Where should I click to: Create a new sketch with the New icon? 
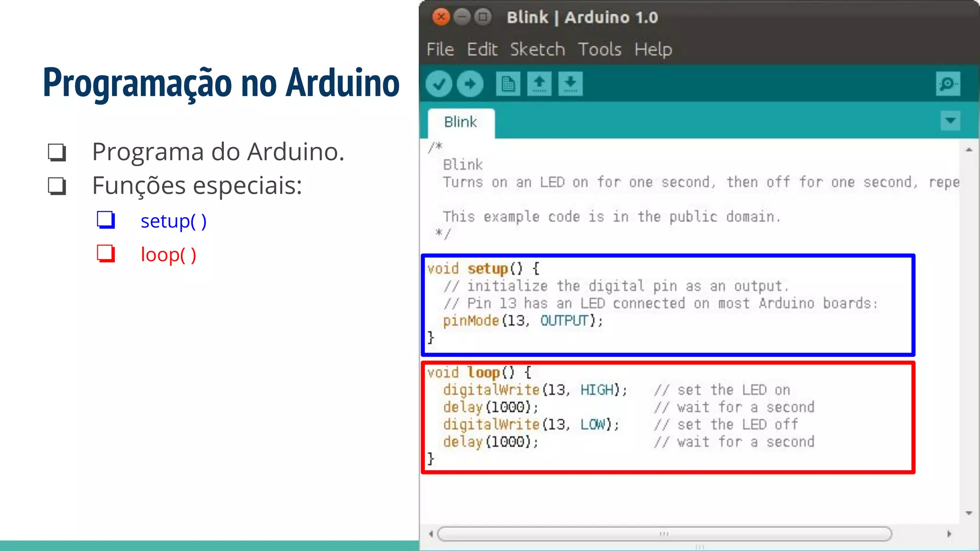[x=508, y=84]
